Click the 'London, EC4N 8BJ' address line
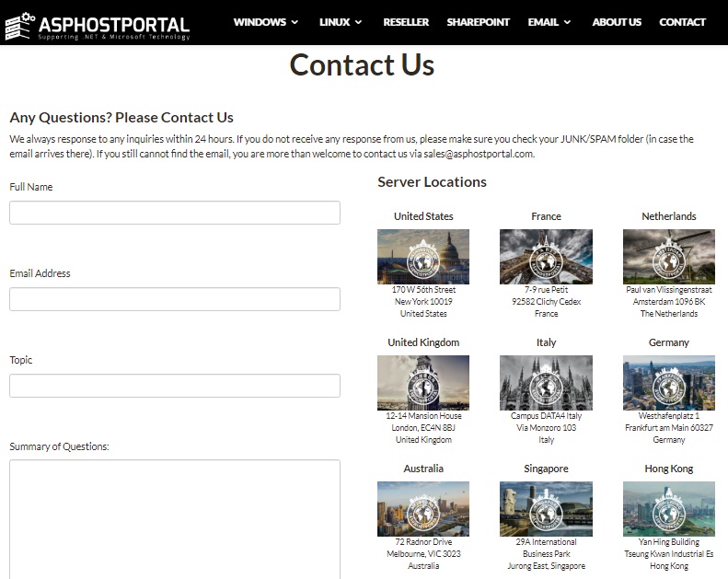This screenshot has width=728, height=579. pos(423,428)
